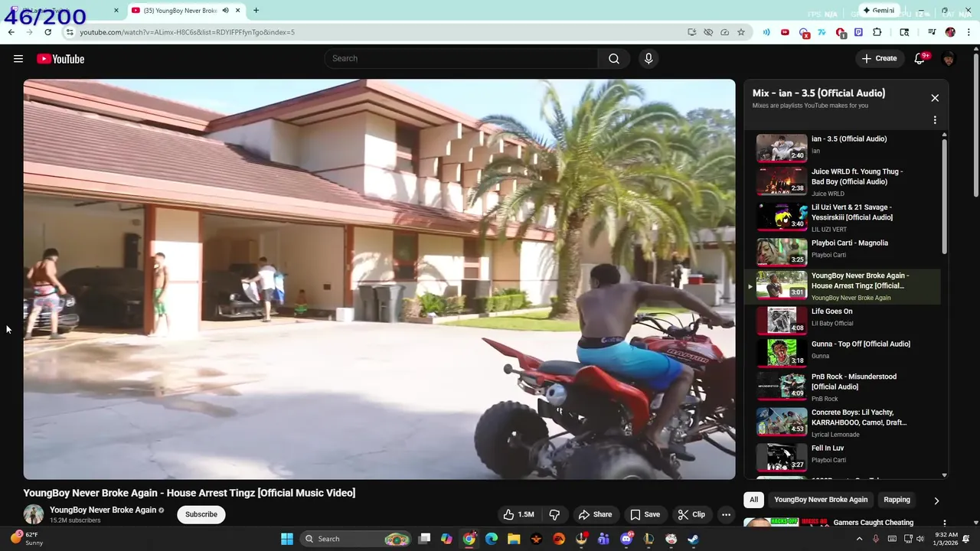Go to the YouTube home logo
Screen dimensions: 980x551
click(x=60, y=59)
